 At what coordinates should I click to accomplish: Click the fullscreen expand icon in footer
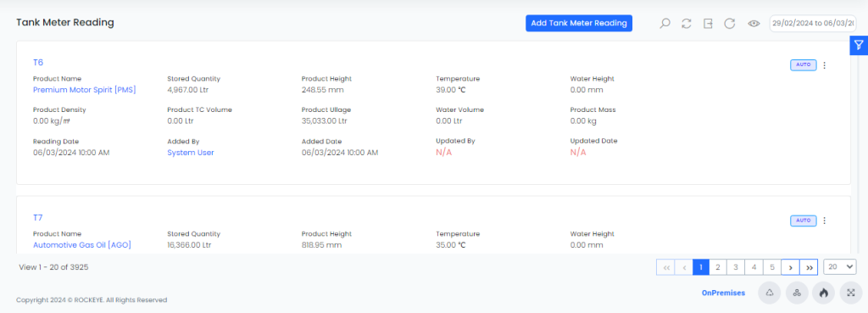pos(851,293)
